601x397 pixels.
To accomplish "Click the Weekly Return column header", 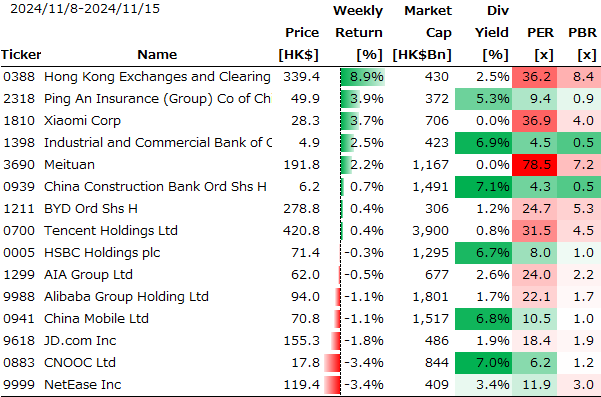I will pyautogui.click(x=358, y=33).
